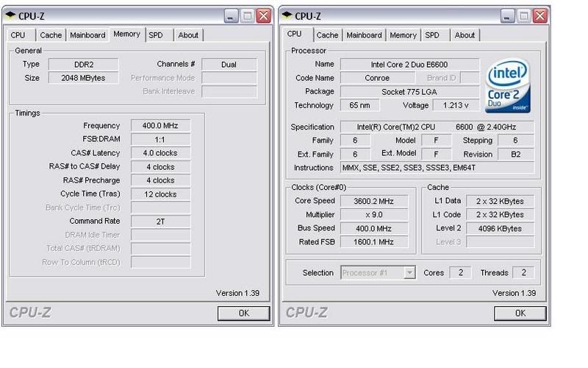Click the Conroe code name field
Viewport: 588px width, 368px height.
coord(378,78)
